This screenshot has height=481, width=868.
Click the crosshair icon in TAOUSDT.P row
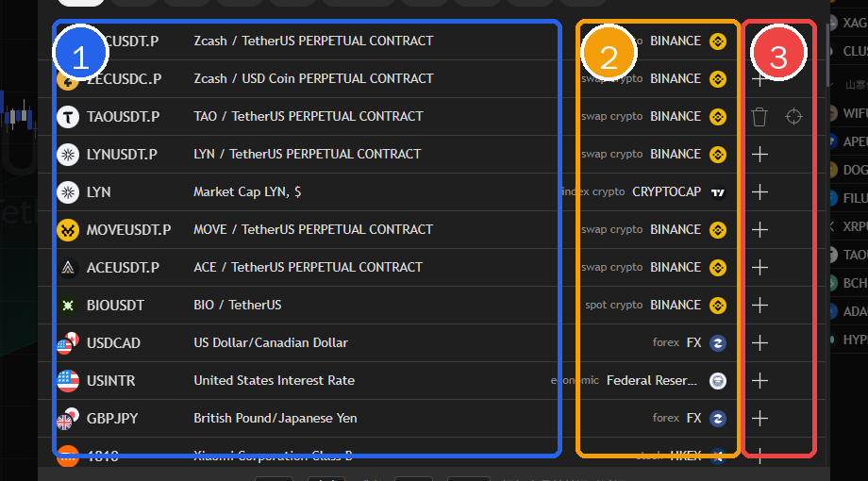tap(793, 117)
